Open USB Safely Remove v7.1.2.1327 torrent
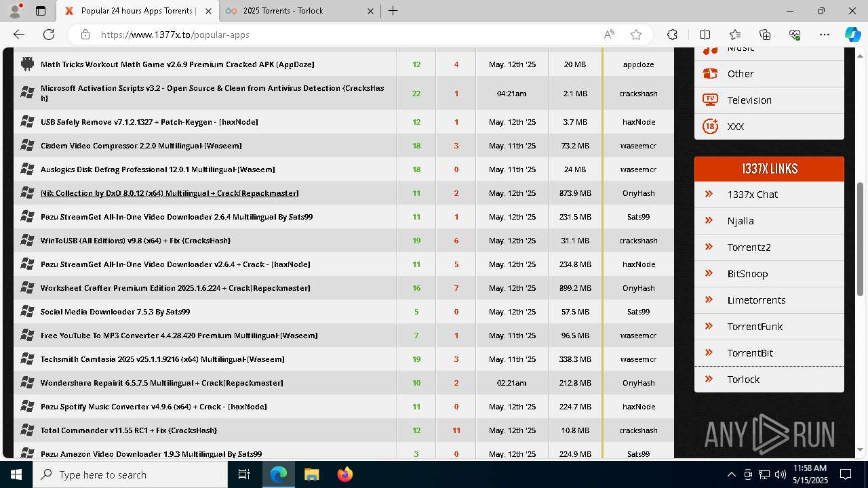The height and width of the screenshot is (488, 868). pyautogui.click(x=149, y=122)
